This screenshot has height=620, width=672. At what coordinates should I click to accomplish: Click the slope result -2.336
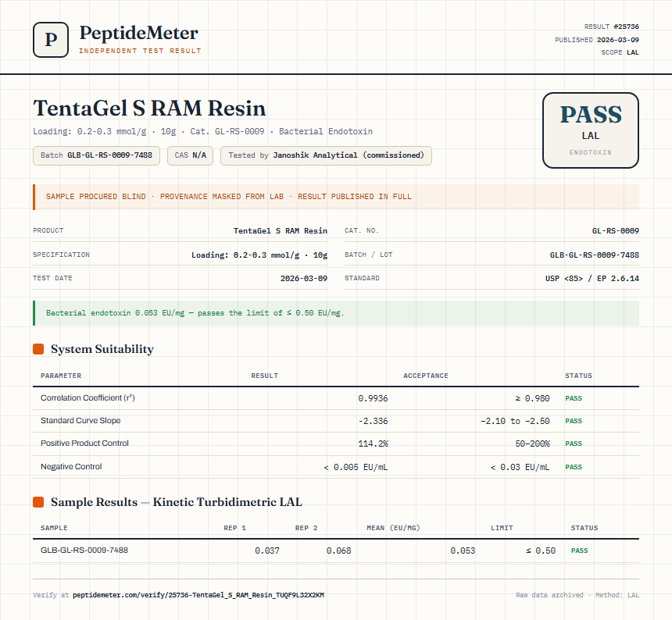(x=373, y=421)
